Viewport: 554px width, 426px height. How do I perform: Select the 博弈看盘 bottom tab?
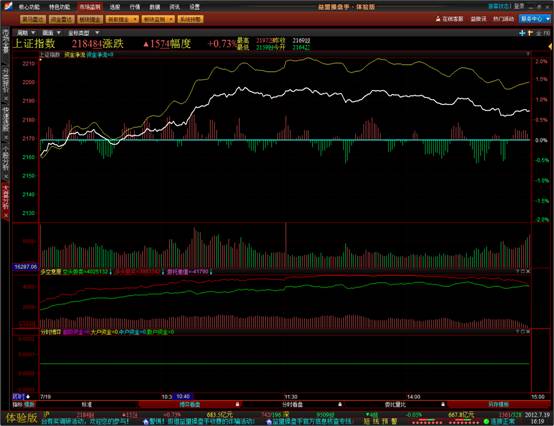(x=190, y=404)
